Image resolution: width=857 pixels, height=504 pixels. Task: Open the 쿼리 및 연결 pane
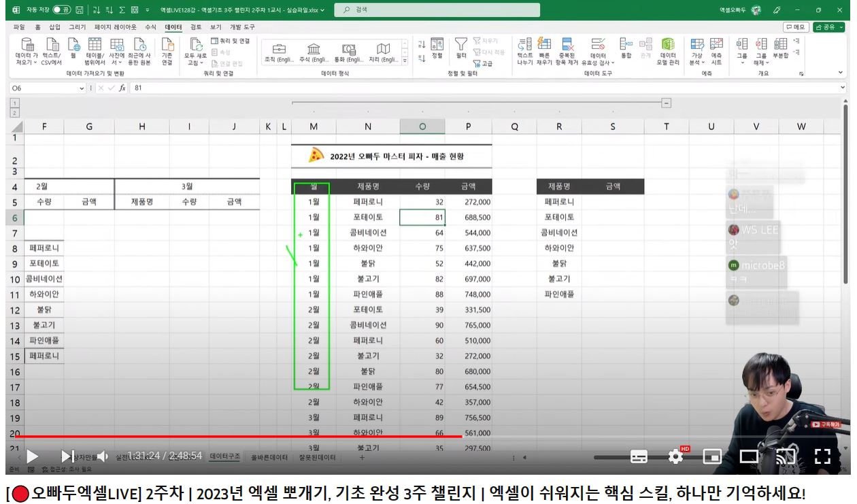(231, 41)
